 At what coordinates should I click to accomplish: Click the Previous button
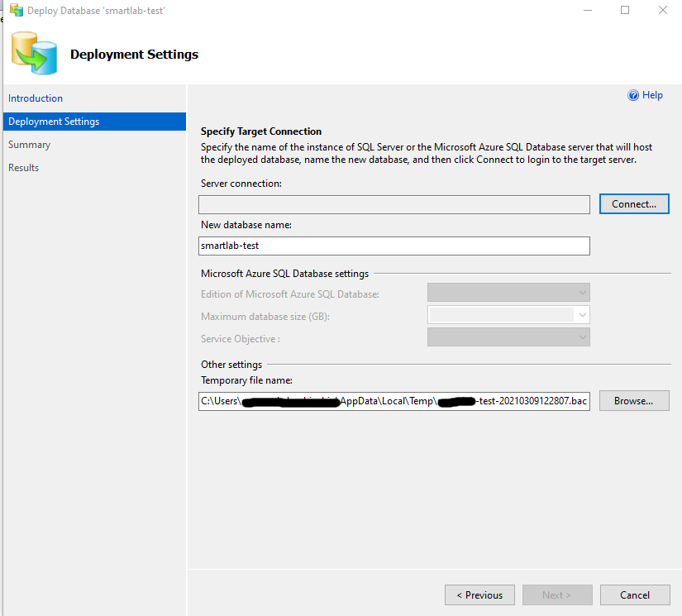[479, 595]
